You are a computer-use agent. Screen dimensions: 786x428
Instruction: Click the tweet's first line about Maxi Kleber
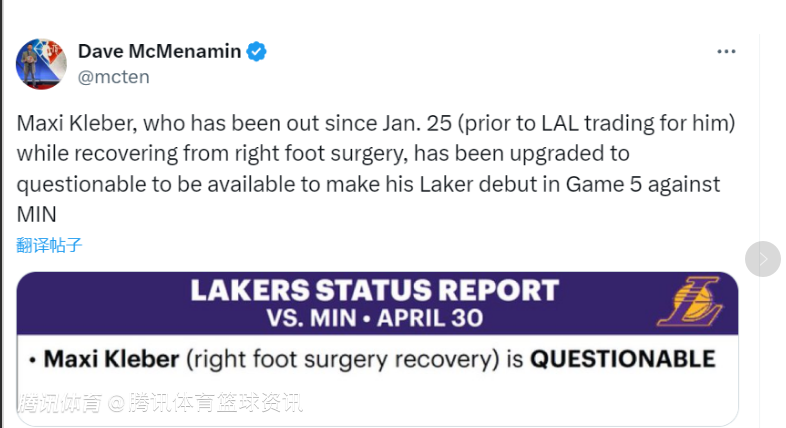pyautogui.click(x=375, y=125)
